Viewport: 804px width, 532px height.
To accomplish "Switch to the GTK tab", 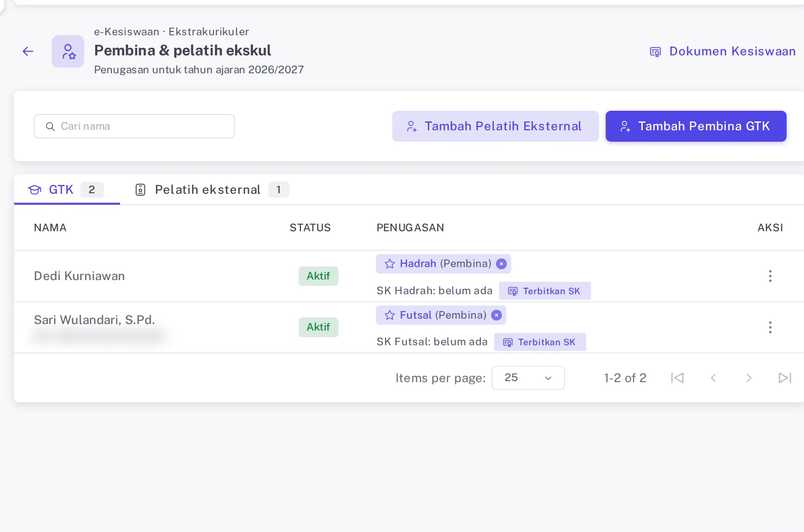I will pyautogui.click(x=66, y=190).
